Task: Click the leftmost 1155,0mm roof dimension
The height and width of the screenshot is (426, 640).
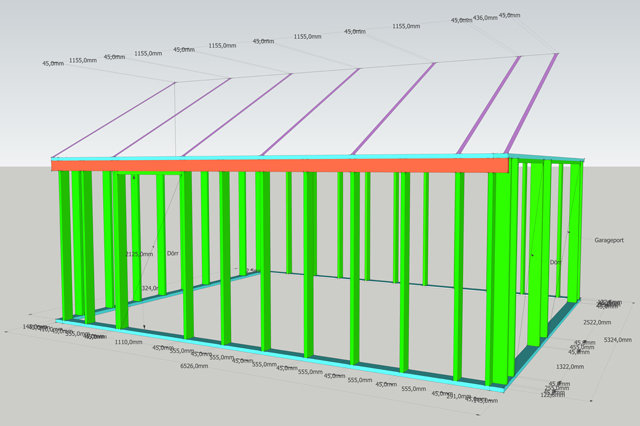Action: [82, 60]
